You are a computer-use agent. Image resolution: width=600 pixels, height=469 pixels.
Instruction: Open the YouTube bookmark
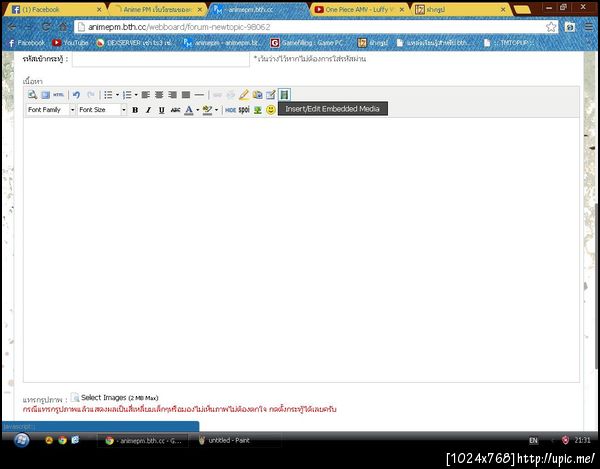[x=70, y=43]
